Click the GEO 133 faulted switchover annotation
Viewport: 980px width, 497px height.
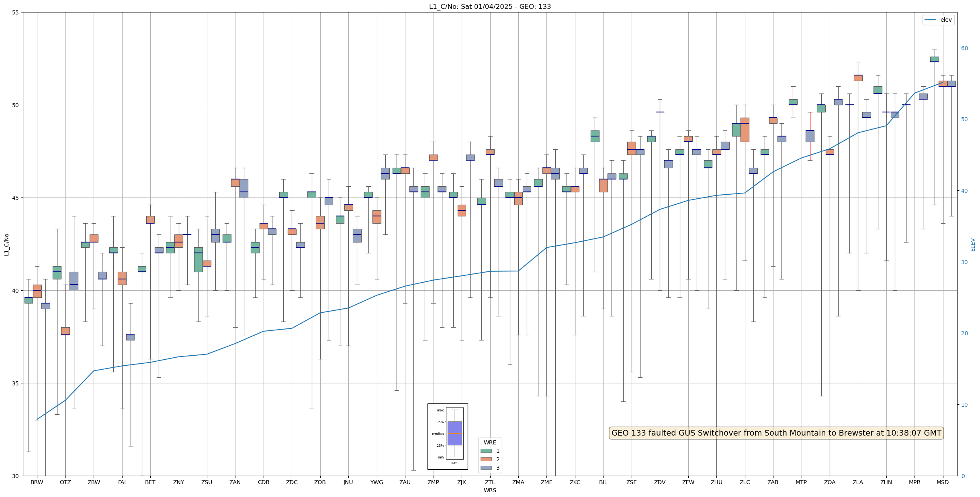tap(776, 433)
